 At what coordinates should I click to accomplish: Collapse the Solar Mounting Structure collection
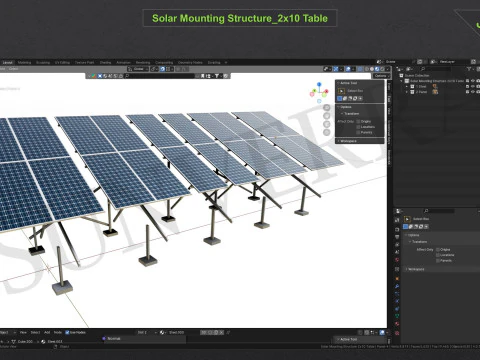[401, 81]
